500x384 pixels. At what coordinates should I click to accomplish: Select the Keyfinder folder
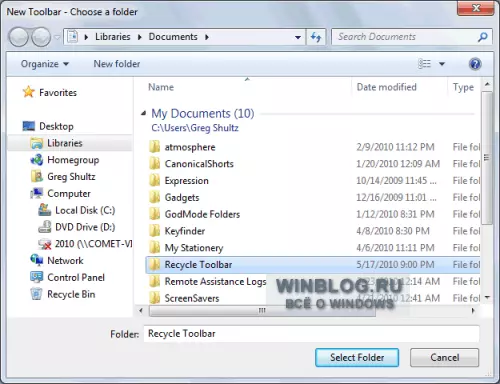point(177,231)
